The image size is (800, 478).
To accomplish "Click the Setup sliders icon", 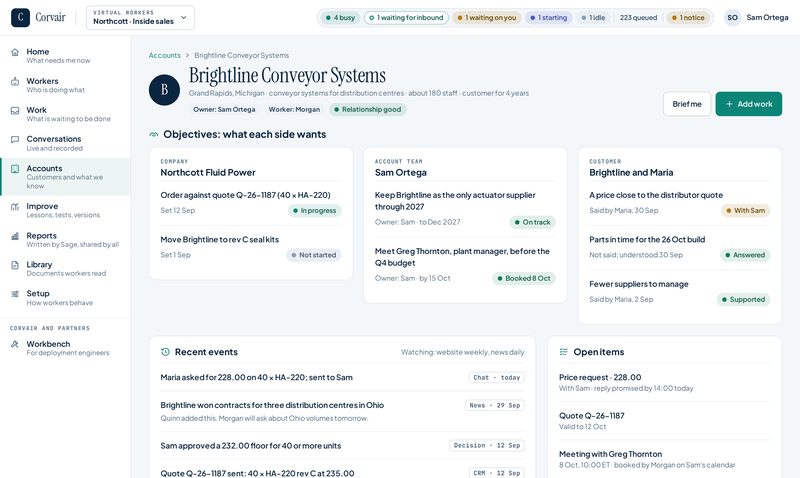I will click(x=15, y=294).
